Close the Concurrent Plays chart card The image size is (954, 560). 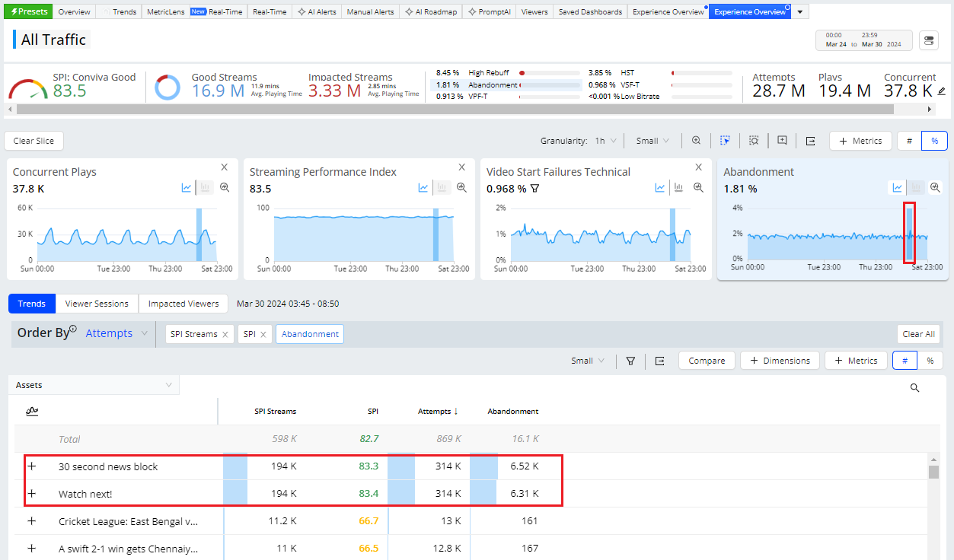[x=225, y=167]
